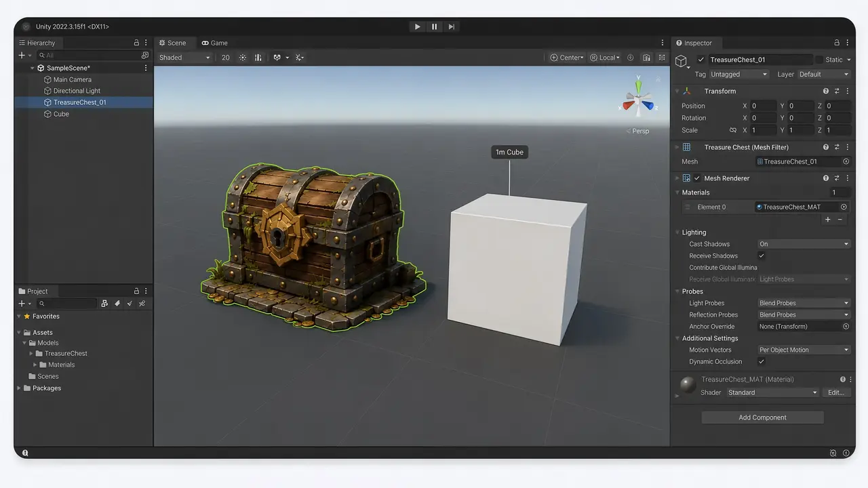Image resolution: width=868 pixels, height=488 pixels.
Task: Expand the Treasure Chest (Mesh Filter) component
Action: (677, 147)
